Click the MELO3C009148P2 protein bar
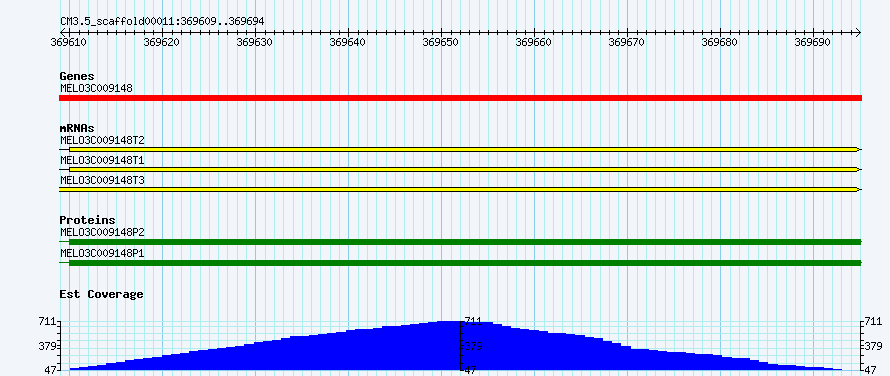The image size is (890, 376). click(460, 242)
